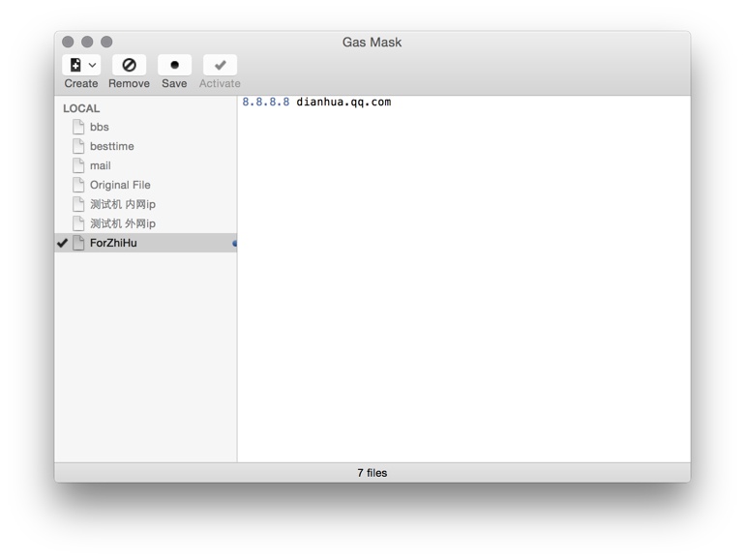The image size is (745, 560).
Task: Click the dianhua.qq.com hostname in editor
Action: point(343,103)
